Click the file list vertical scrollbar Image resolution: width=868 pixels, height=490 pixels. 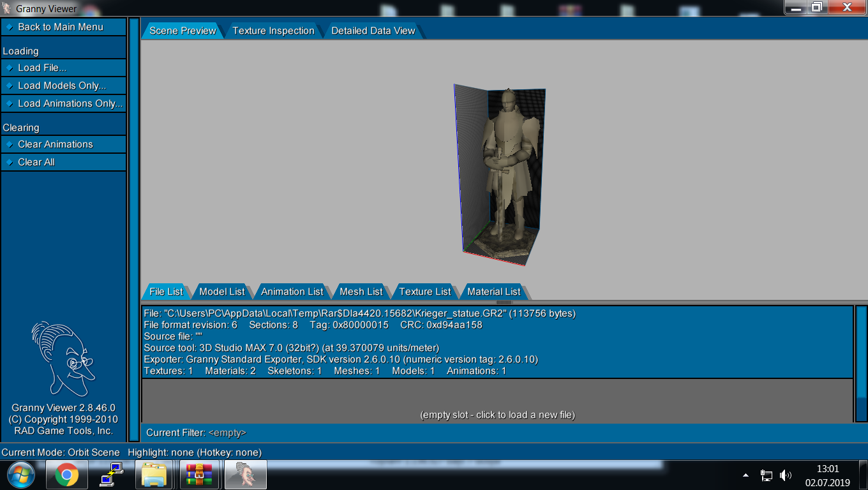click(861, 364)
